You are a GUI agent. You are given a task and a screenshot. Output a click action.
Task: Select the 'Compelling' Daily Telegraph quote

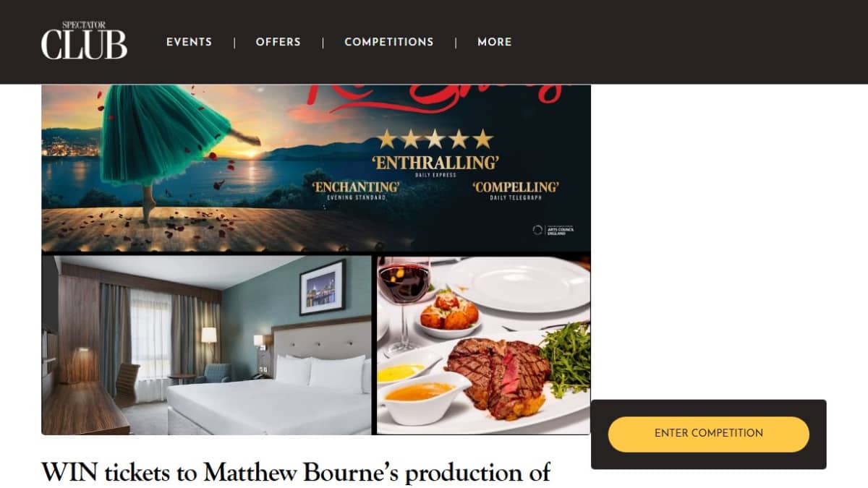tap(516, 190)
